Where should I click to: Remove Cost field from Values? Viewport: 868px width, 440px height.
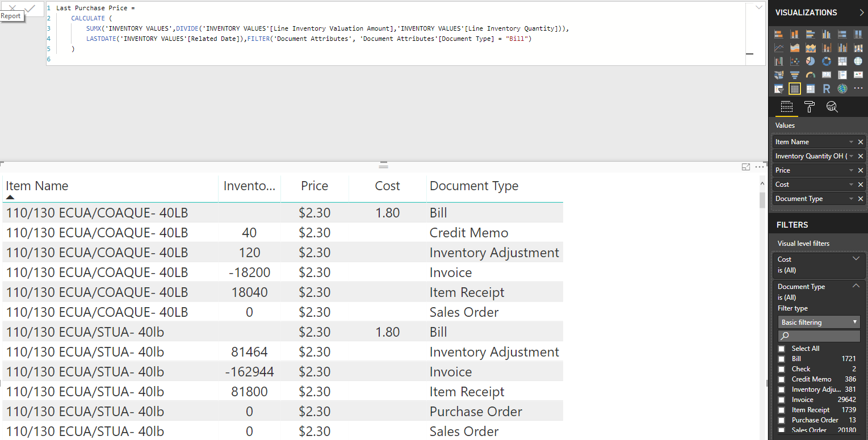click(x=861, y=185)
